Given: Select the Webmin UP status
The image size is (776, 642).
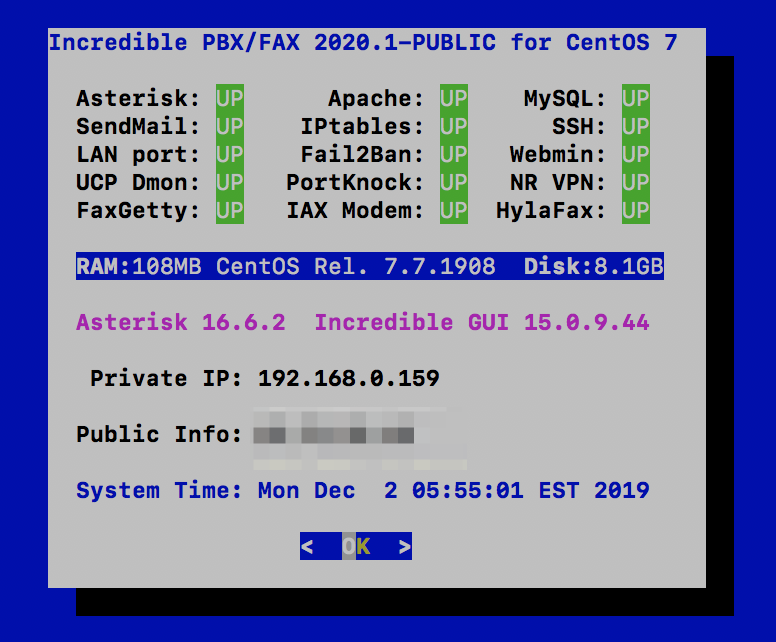Looking at the screenshot, I should (x=636, y=154).
